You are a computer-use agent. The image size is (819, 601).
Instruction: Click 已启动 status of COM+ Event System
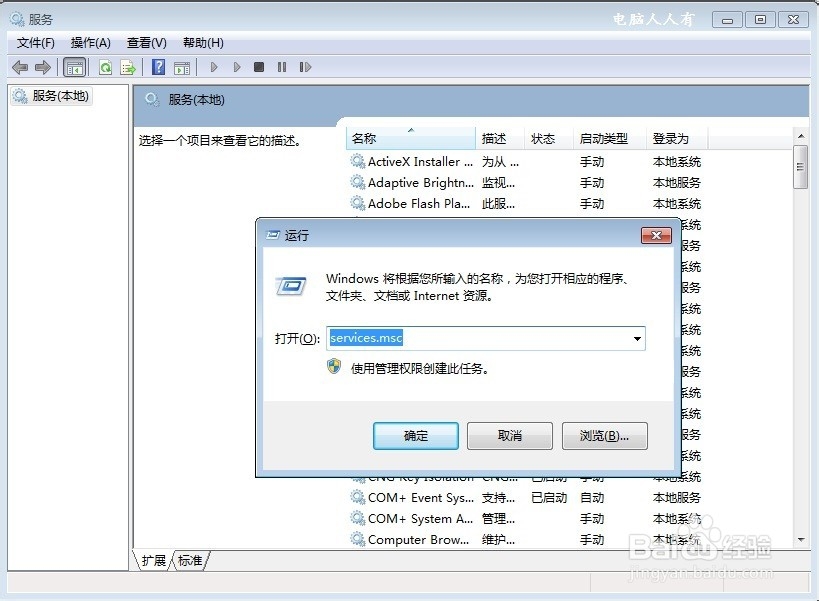point(549,498)
